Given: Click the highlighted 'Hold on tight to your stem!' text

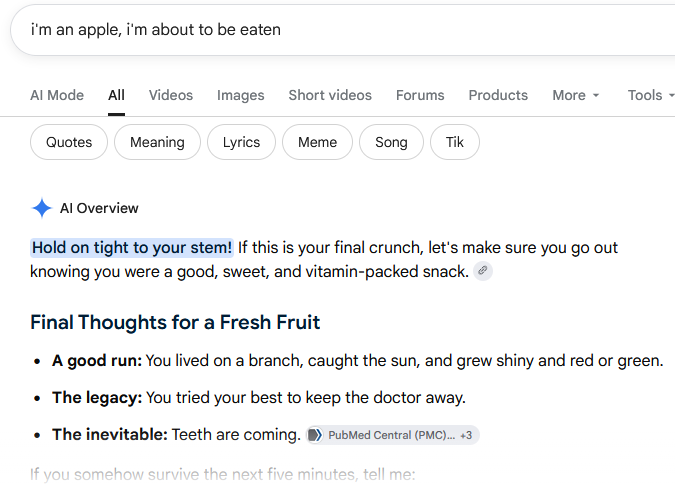Looking at the screenshot, I should [x=132, y=248].
